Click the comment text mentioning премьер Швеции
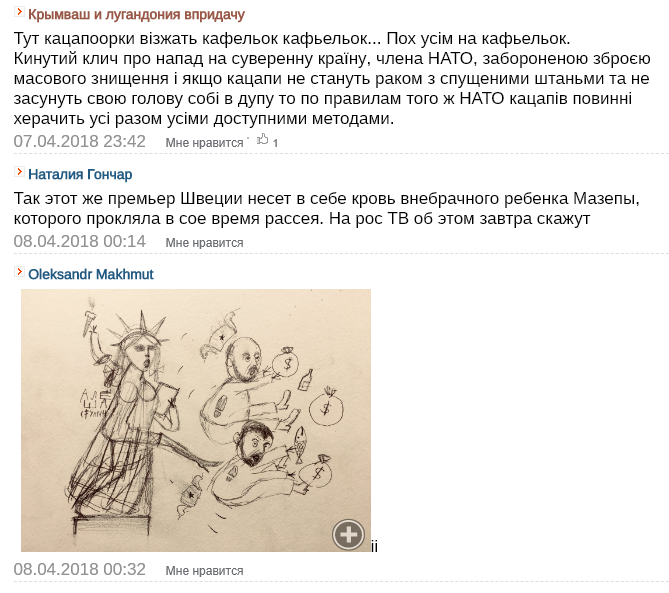Viewport: 669px width, 593px height. [327, 208]
